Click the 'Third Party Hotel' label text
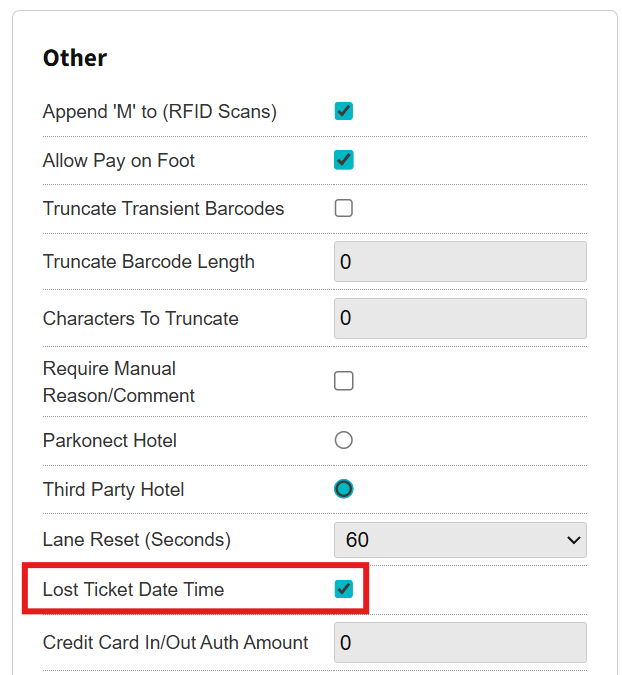622x675 pixels. point(114,490)
